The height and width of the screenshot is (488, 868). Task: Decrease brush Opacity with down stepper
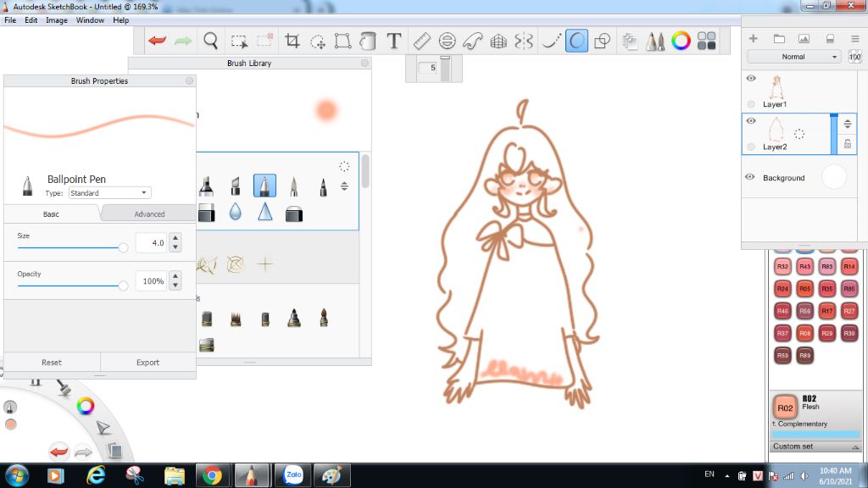(175, 286)
